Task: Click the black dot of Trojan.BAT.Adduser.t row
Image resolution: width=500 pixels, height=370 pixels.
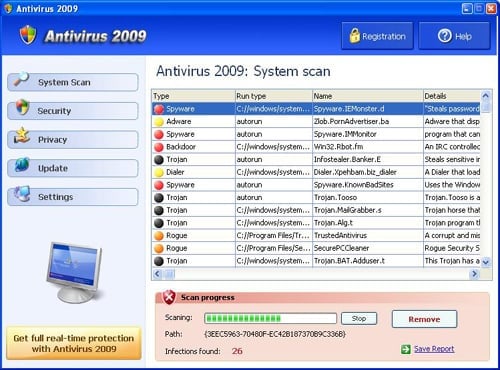Action: click(x=159, y=261)
